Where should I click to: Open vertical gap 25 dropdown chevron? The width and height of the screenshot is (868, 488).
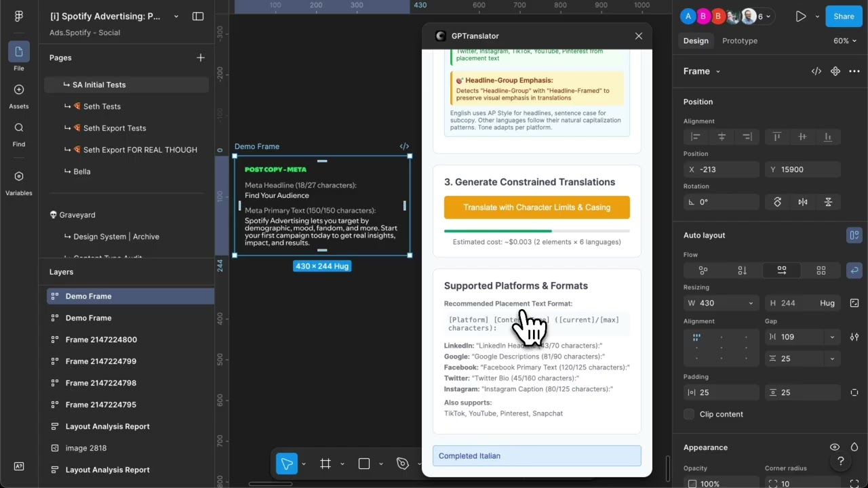(832, 359)
